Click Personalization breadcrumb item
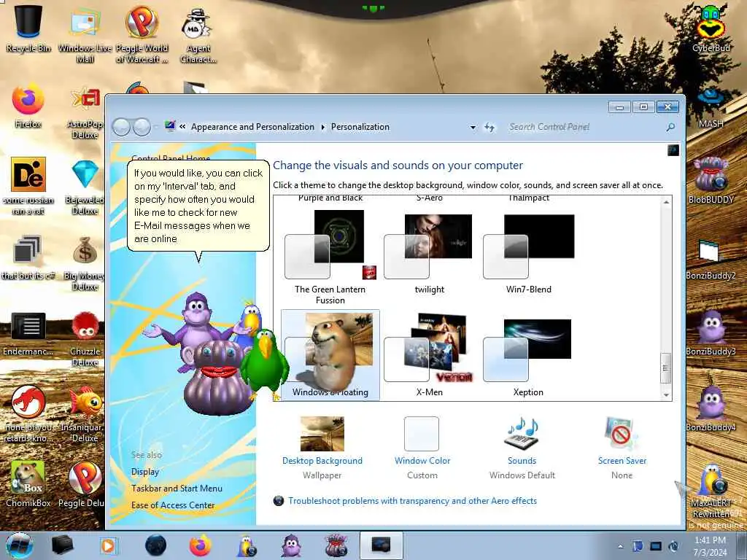747x560 pixels. pyautogui.click(x=360, y=127)
